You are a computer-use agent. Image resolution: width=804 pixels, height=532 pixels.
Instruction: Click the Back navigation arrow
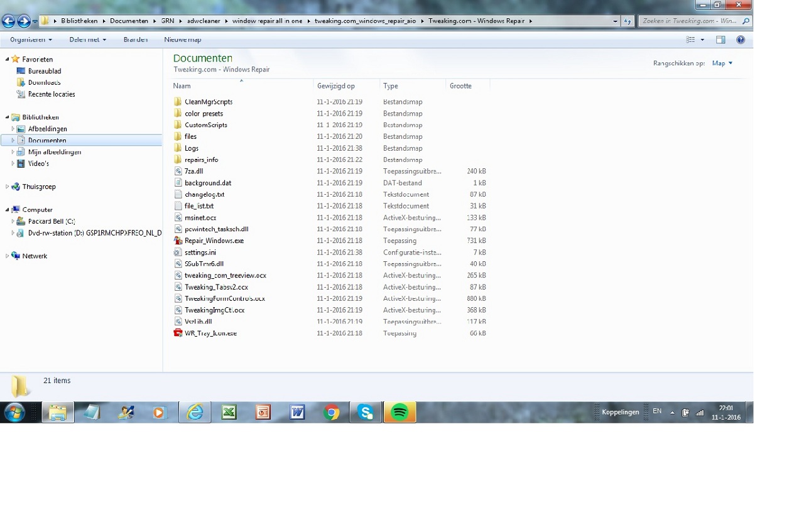coord(8,21)
